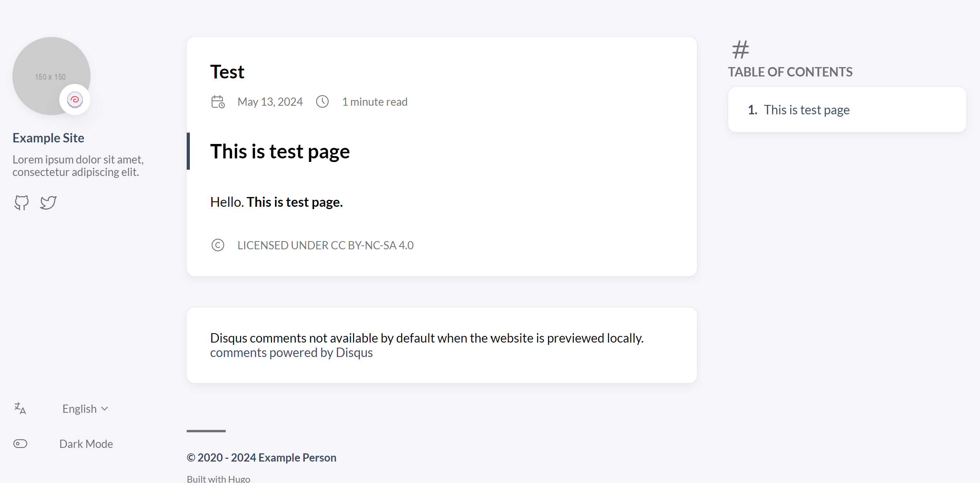The width and height of the screenshot is (980, 483).
Task: Open the Twitter icon in the sidebar
Action: click(48, 202)
